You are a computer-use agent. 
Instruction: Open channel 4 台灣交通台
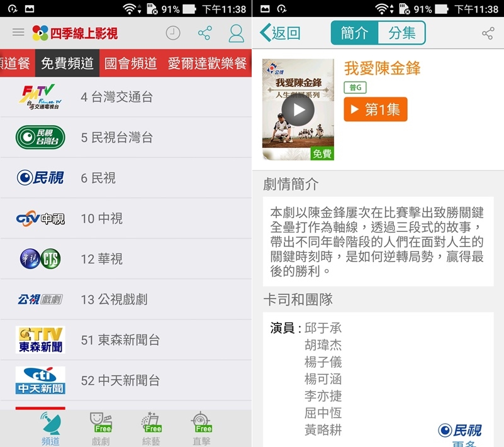coord(126,97)
